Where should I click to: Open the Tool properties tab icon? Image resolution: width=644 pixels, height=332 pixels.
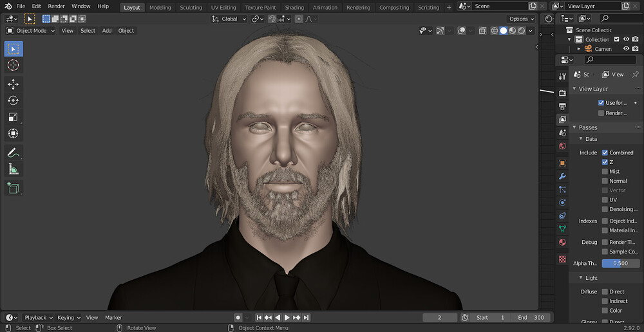tap(562, 77)
